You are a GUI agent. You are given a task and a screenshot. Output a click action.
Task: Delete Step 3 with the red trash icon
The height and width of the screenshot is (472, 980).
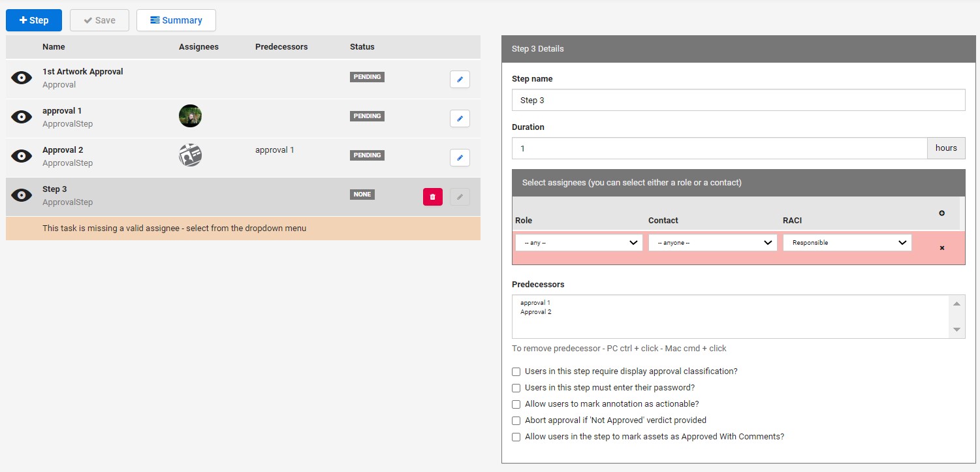pyautogui.click(x=432, y=197)
